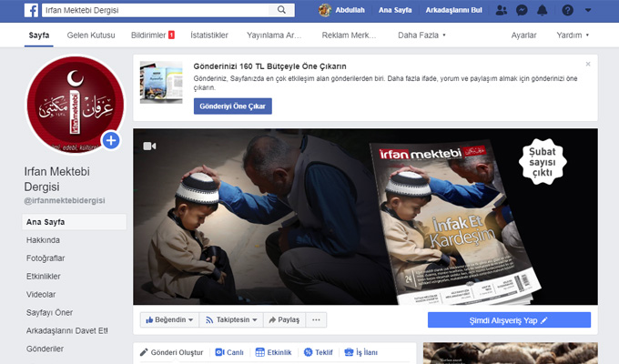Click the cover photo image
The width and height of the screenshot is (619, 364).
pos(365,217)
